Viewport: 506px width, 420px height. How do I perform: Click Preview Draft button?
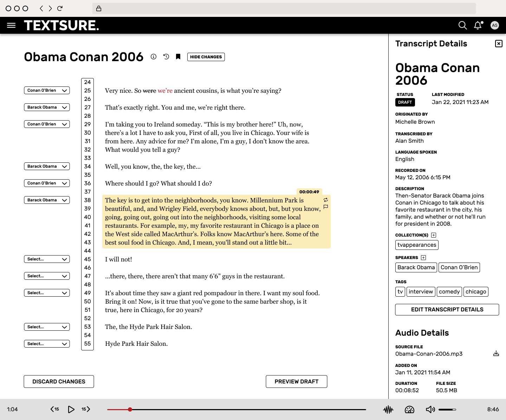297,382
